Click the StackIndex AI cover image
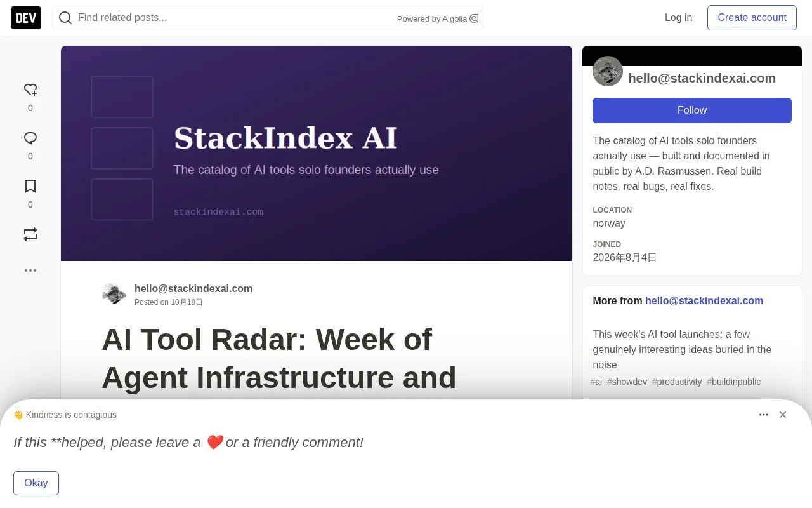Screen dimensions: 812x508 tap(317, 153)
